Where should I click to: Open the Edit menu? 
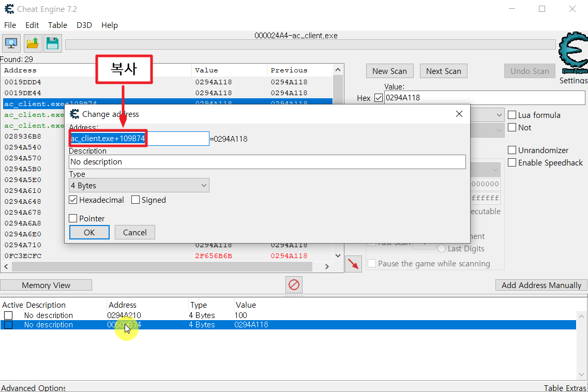pyautogui.click(x=32, y=25)
